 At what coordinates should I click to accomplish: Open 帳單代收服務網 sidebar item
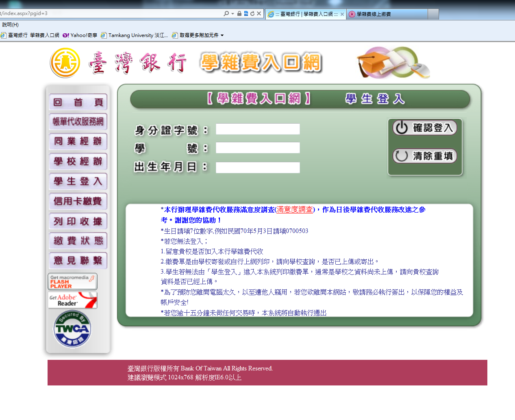pos(78,122)
